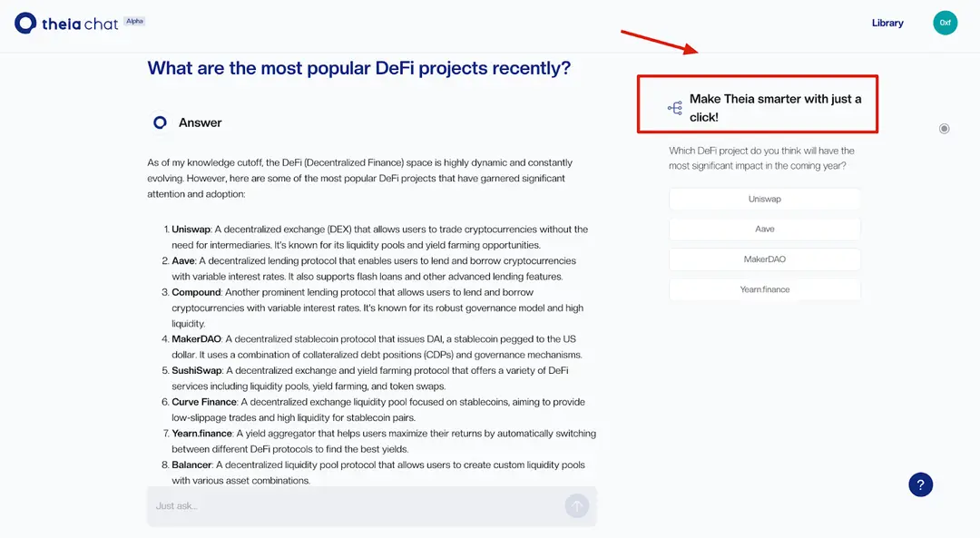Viewport: 980px width, 538px height.
Task: Click the send arrow icon in chat box
Action: 577,505
